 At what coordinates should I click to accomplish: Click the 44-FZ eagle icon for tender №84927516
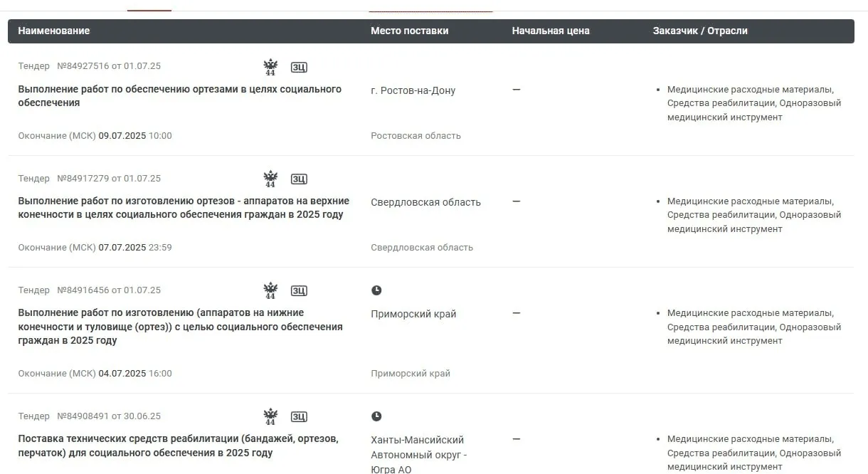[270, 67]
